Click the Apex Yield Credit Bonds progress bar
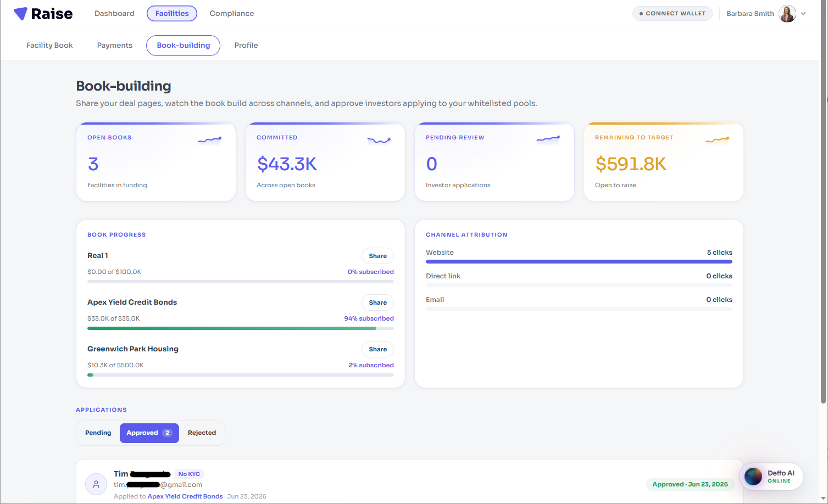The width and height of the screenshot is (828, 504). click(x=241, y=328)
